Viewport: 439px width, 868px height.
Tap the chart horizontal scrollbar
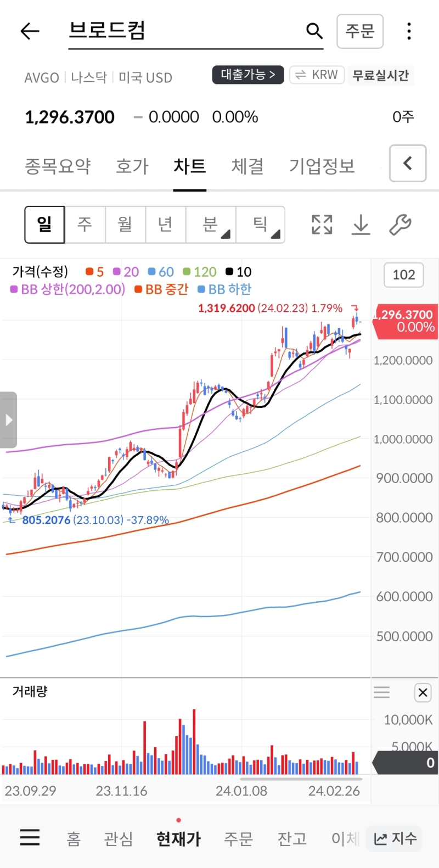pyautogui.click(x=301, y=779)
